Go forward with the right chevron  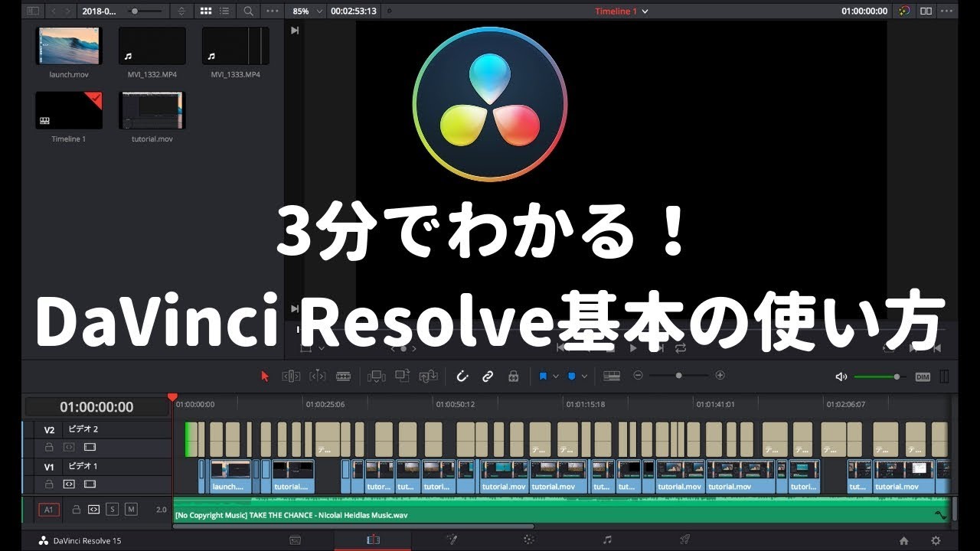69,11
